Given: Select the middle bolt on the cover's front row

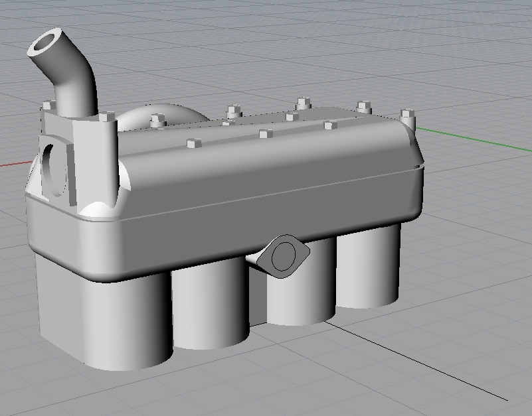Looking at the screenshot, I should (265, 134).
